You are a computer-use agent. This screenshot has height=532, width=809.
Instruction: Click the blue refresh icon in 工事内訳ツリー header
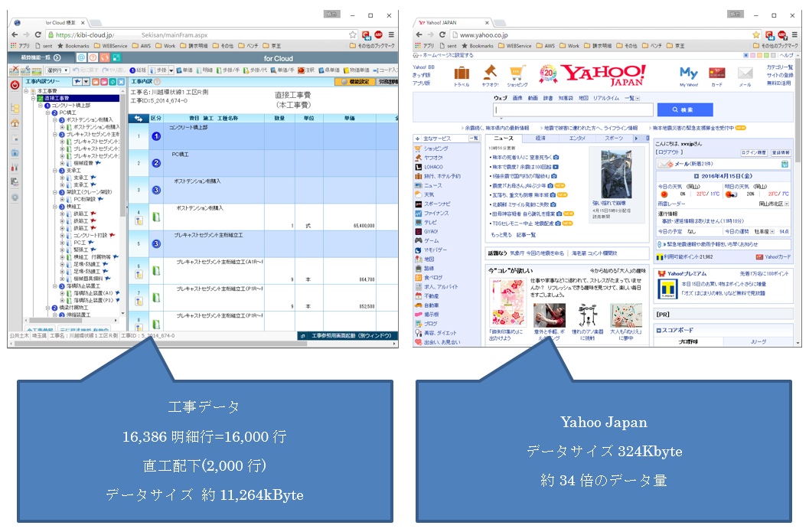pyautogui.click(x=113, y=82)
